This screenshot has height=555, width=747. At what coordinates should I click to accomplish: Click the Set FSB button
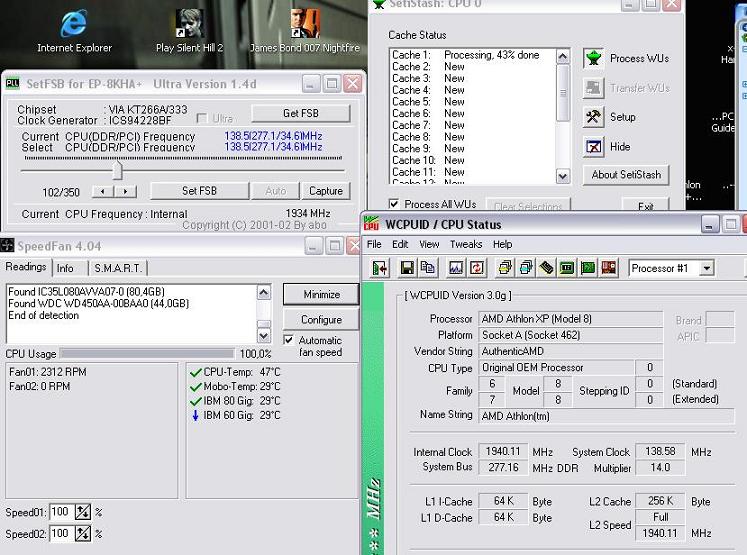pos(199,191)
